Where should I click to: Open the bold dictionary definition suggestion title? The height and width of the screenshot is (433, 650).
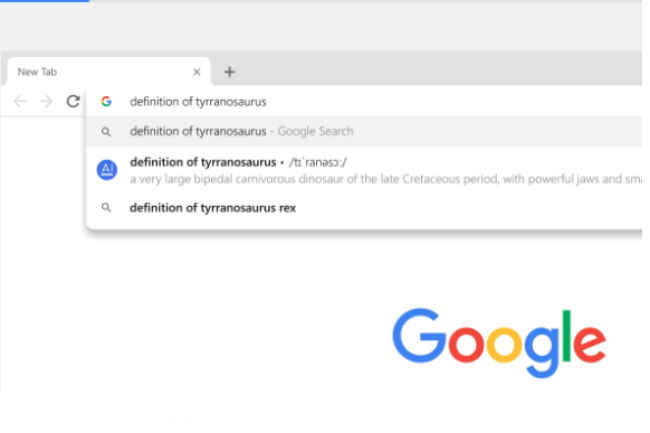click(203, 162)
